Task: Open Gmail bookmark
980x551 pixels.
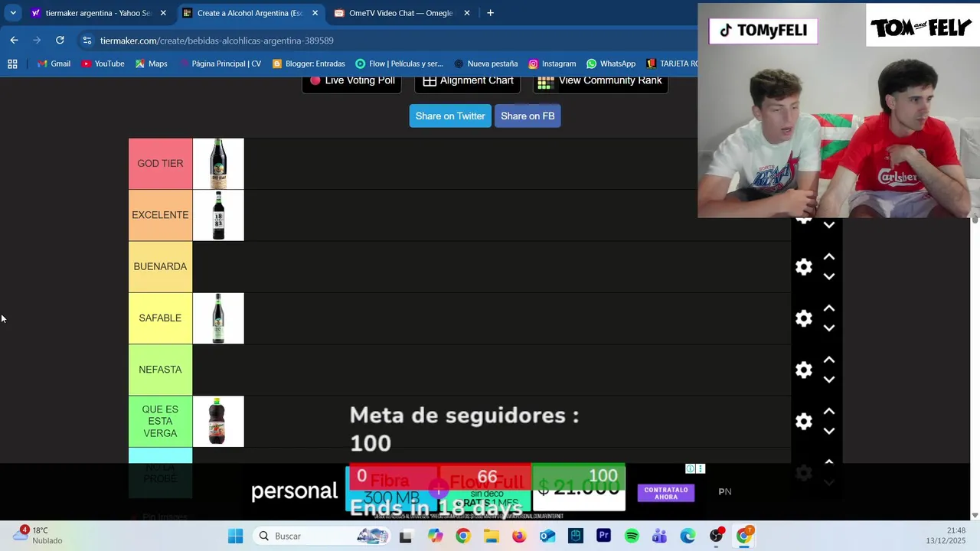Action: tap(54, 64)
